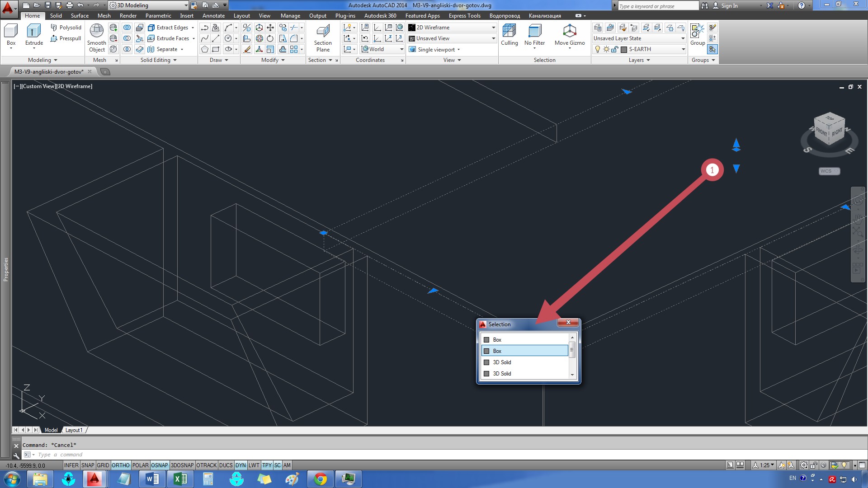Image resolution: width=868 pixels, height=488 pixels.
Task: Expand the Modeling panel
Action: pos(42,60)
